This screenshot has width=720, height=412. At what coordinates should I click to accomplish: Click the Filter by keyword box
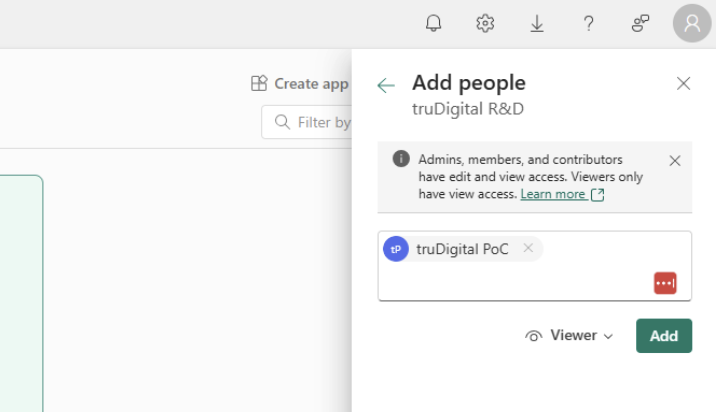point(307,122)
